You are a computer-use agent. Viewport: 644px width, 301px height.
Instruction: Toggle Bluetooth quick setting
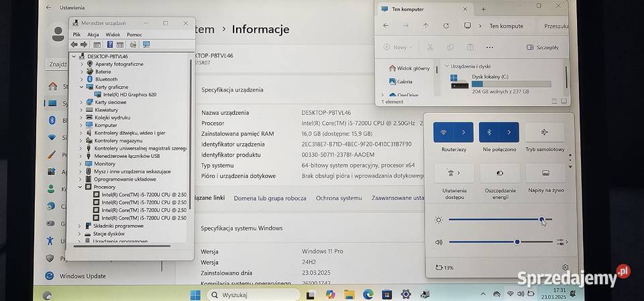(489, 132)
